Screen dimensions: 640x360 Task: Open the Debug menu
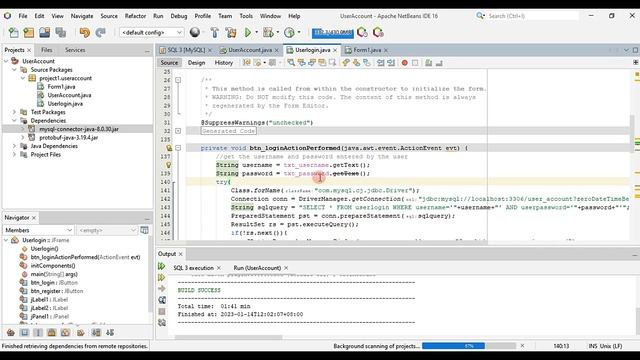point(178,16)
